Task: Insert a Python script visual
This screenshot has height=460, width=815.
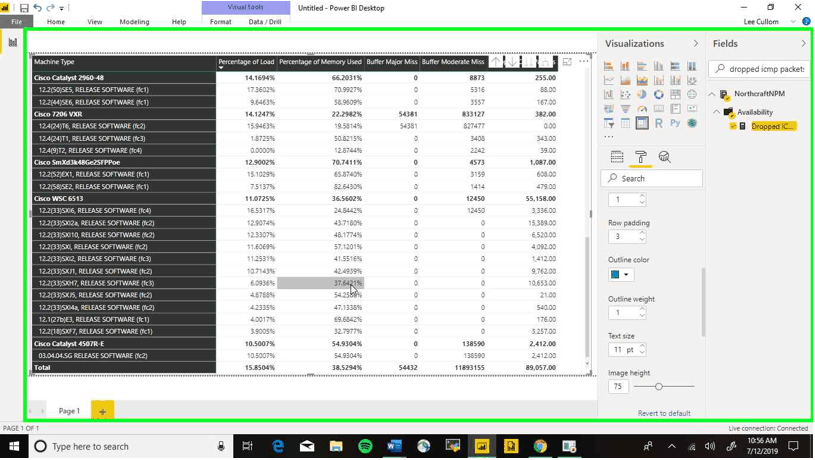Action: tap(675, 123)
